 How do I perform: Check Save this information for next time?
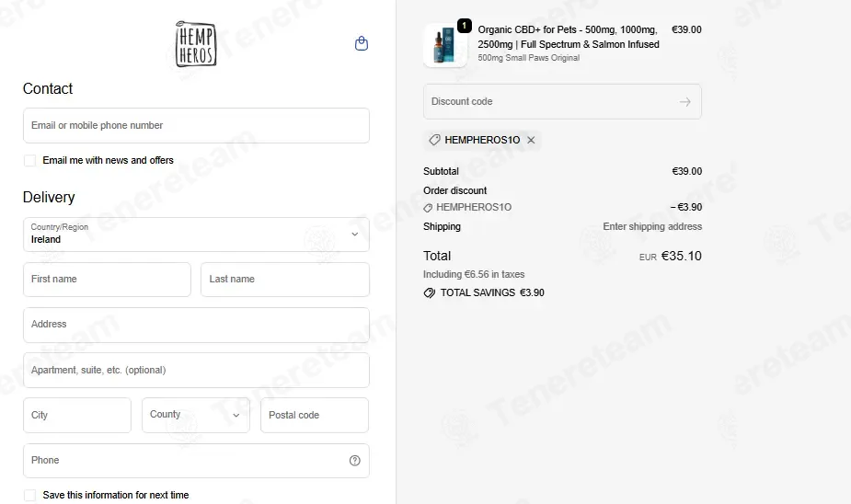point(29,496)
